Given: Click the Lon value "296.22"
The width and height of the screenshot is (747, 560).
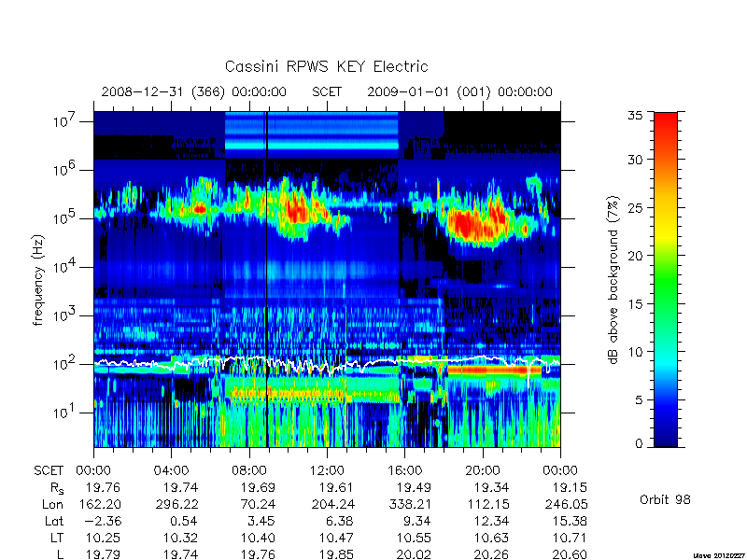Looking at the screenshot, I should [x=177, y=504].
